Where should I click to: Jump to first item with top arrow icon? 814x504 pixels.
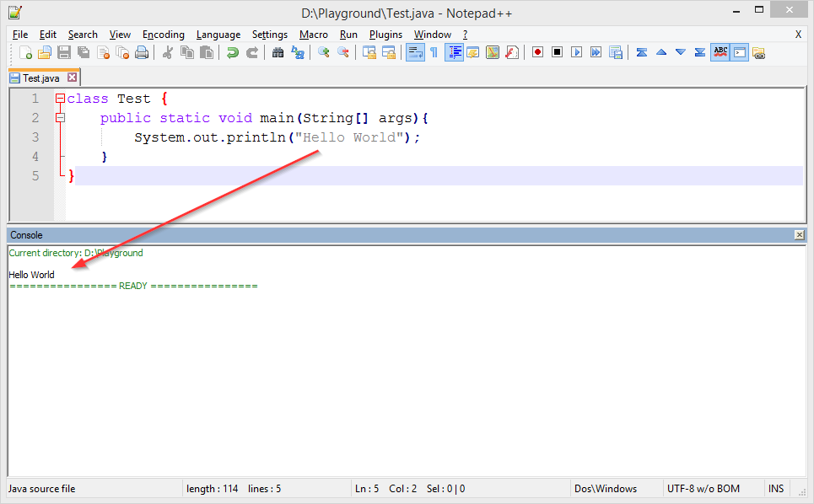click(642, 52)
